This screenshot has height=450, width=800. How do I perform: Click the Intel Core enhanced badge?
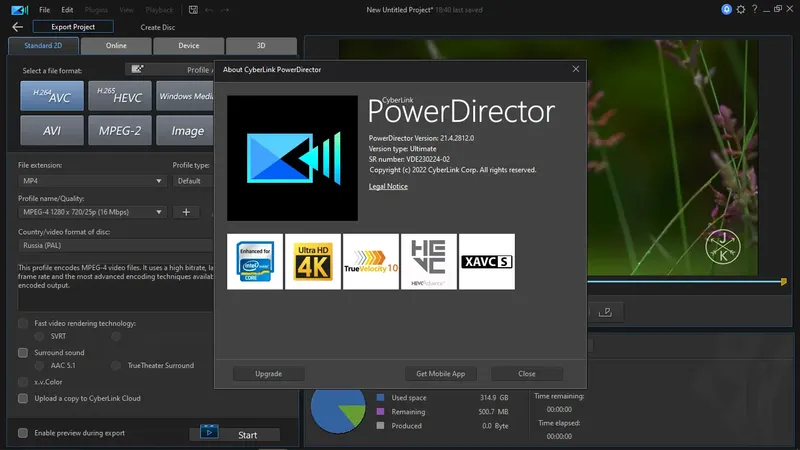tap(255, 262)
